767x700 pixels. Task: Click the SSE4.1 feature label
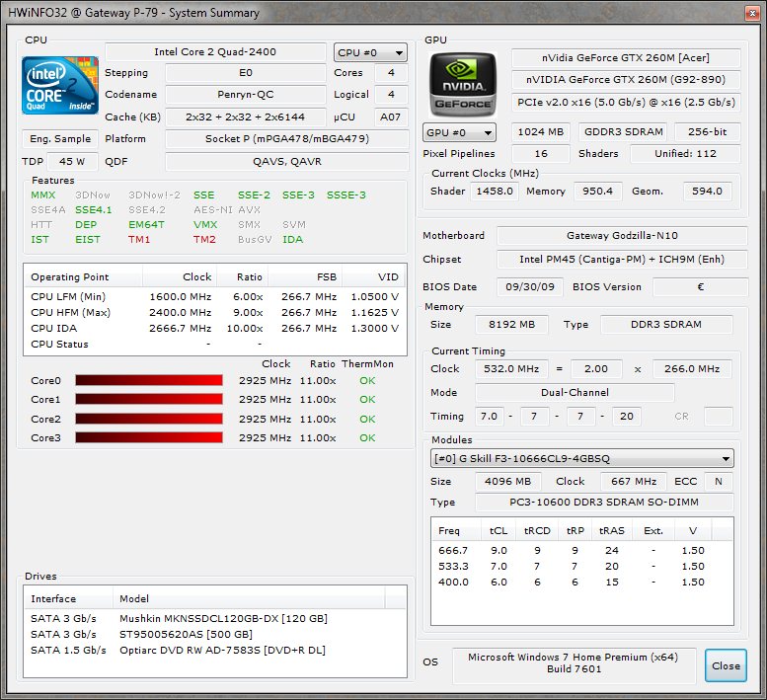pyautogui.click(x=94, y=210)
